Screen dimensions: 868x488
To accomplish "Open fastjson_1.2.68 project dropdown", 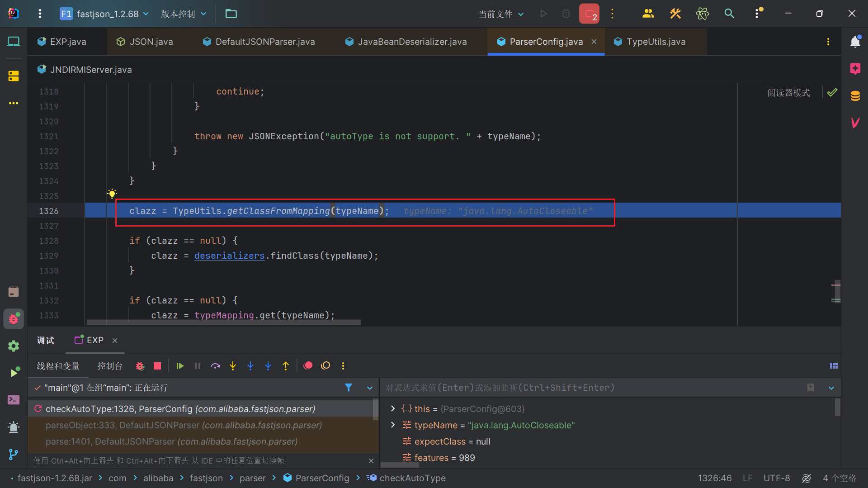I will 104,14.
